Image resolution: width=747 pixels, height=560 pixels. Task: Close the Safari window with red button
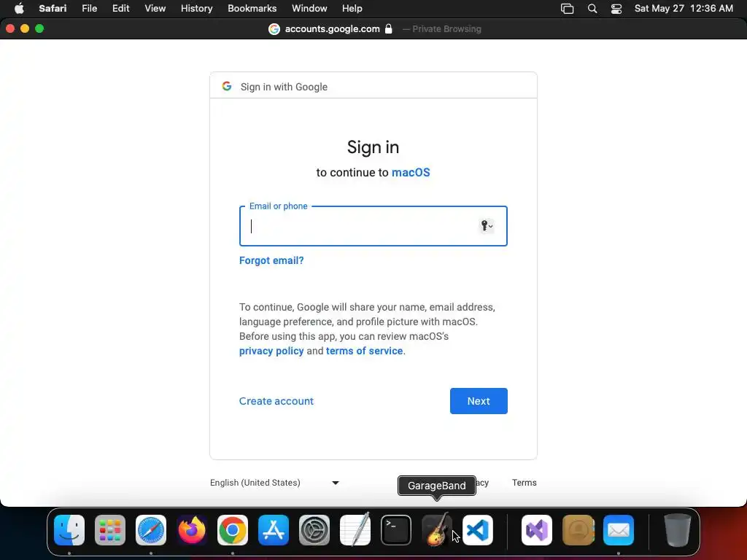(10, 28)
